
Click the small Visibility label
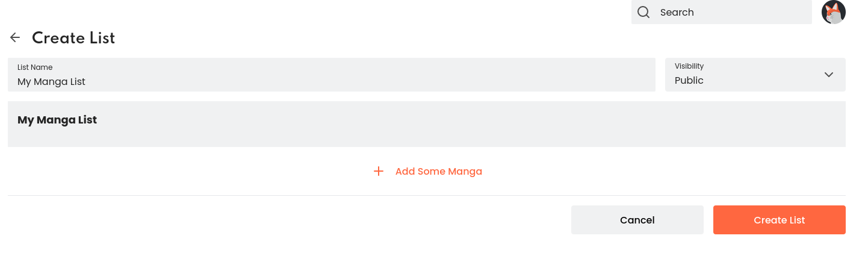[x=689, y=66]
